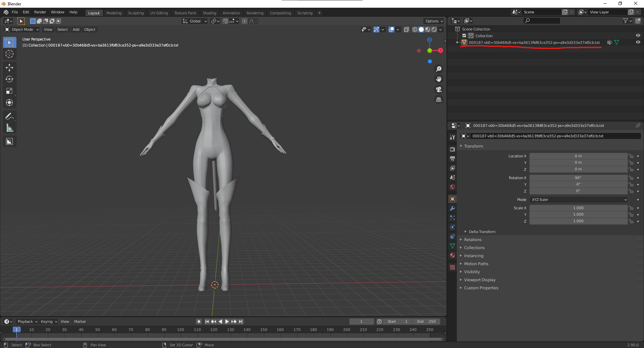Select the Scale tool

click(9, 91)
